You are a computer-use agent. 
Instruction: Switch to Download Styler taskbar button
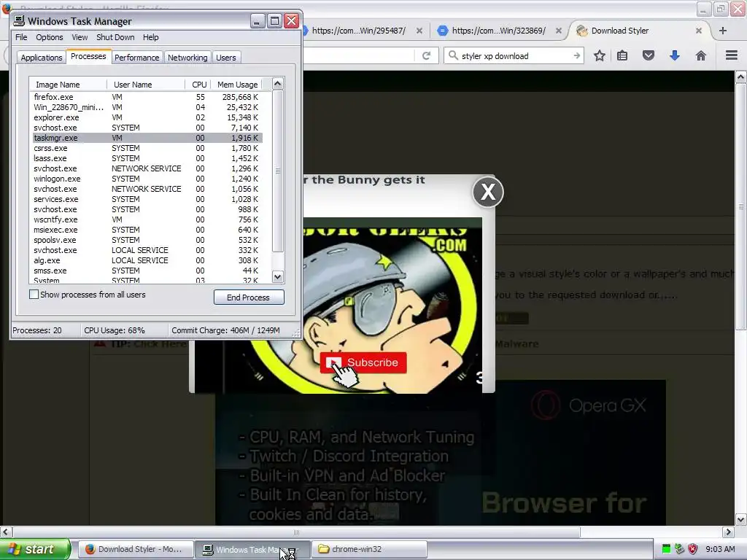tap(135, 549)
